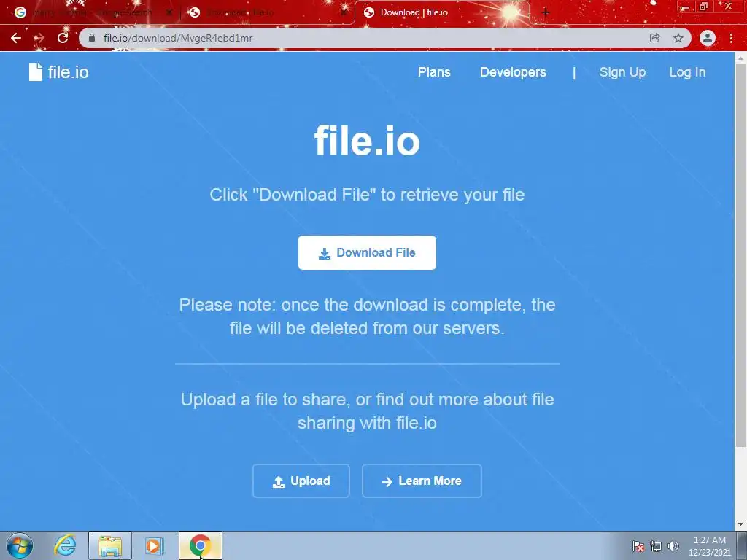Open the Plans page
This screenshot has height=560, width=747.
pos(434,72)
